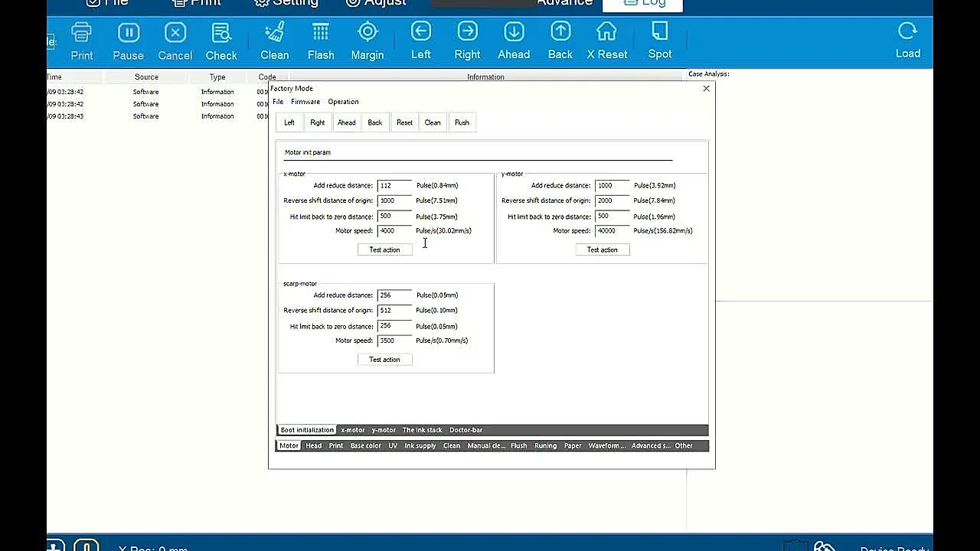
Task: Select the Doctor-bar sub-tab
Action: pyautogui.click(x=465, y=430)
